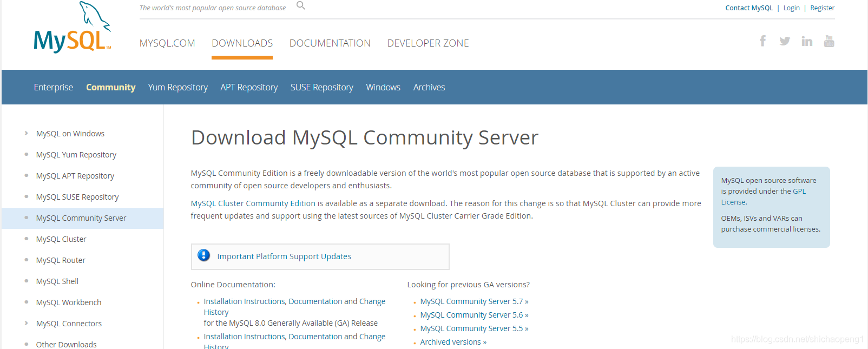Open MySQL Yum Repository in sidebar
The image size is (868, 349).
pyautogui.click(x=76, y=155)
